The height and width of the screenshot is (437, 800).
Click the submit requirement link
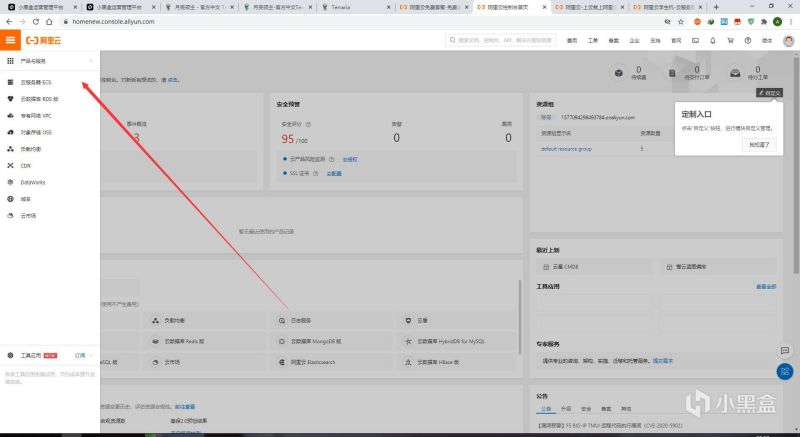point(663,361)
